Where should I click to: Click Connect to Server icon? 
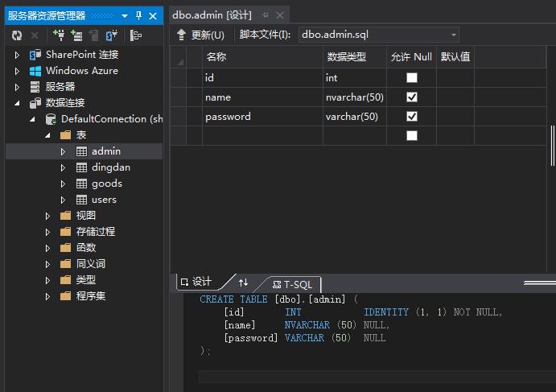coord(76,35)
